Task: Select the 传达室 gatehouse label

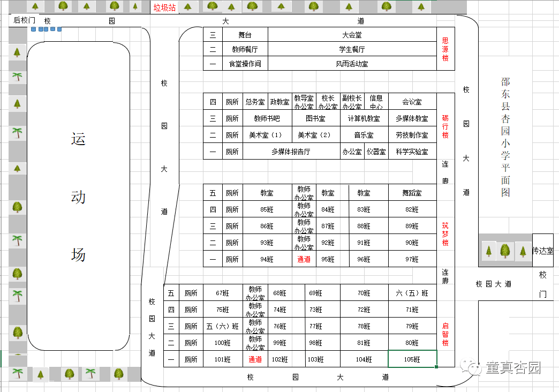Action: coord(543,250)
